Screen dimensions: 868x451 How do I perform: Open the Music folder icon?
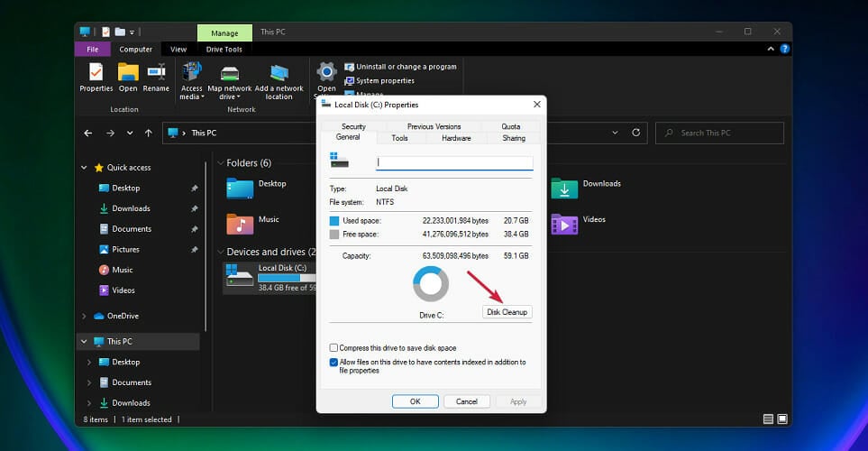(240, 225)
